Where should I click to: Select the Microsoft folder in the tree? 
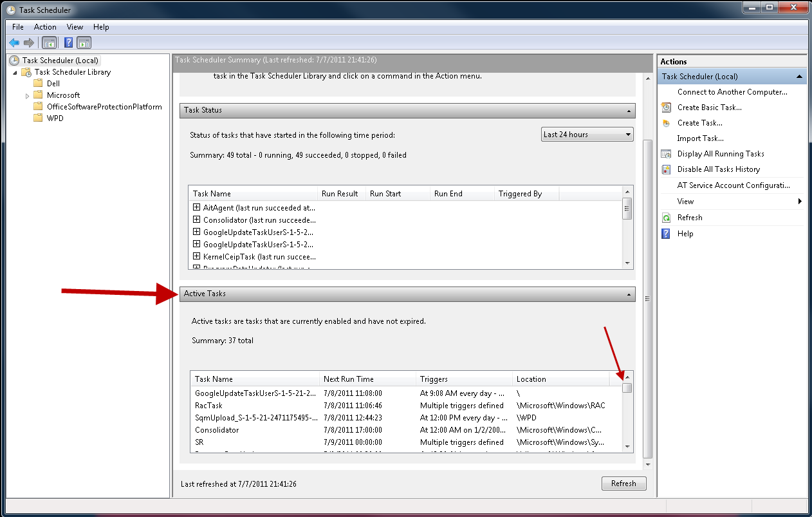64,95
